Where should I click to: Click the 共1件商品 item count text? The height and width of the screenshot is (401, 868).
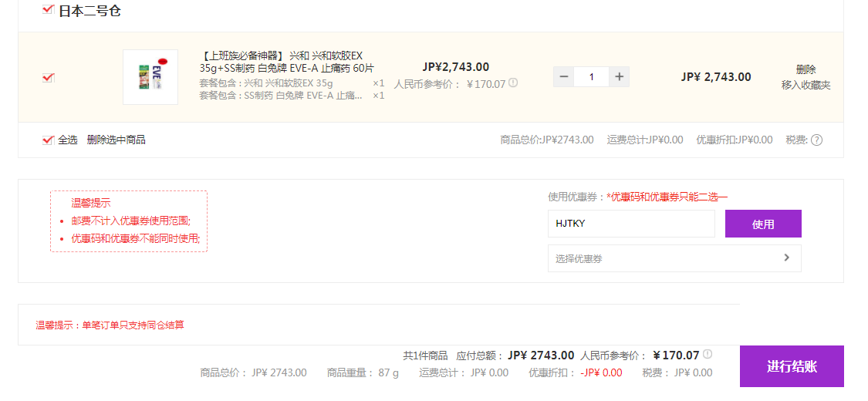point(425,355)
